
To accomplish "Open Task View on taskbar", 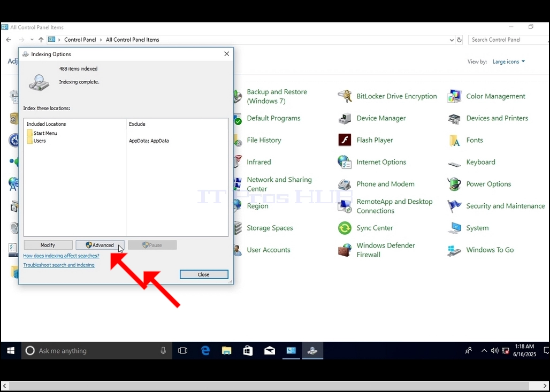I will 183,351.
